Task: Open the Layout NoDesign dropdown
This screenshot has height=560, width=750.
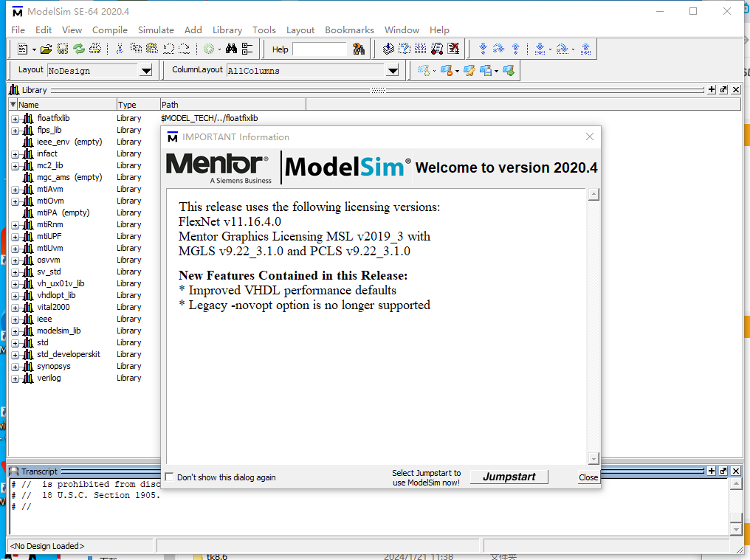Action: (146, 71)
